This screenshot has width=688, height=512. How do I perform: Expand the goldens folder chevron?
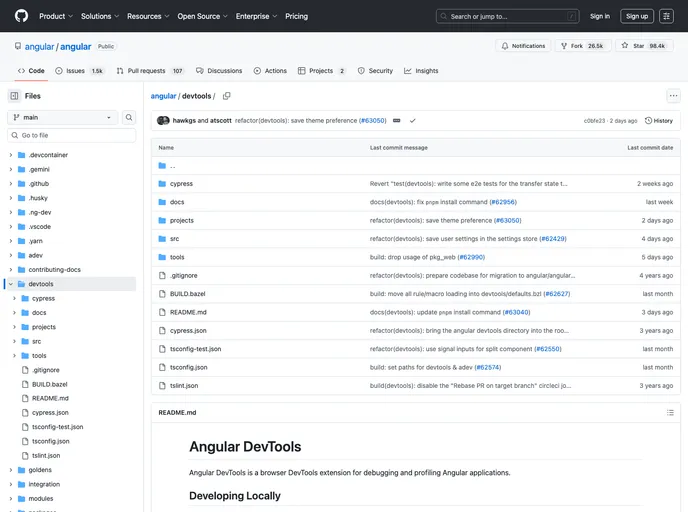click(11, 470)
